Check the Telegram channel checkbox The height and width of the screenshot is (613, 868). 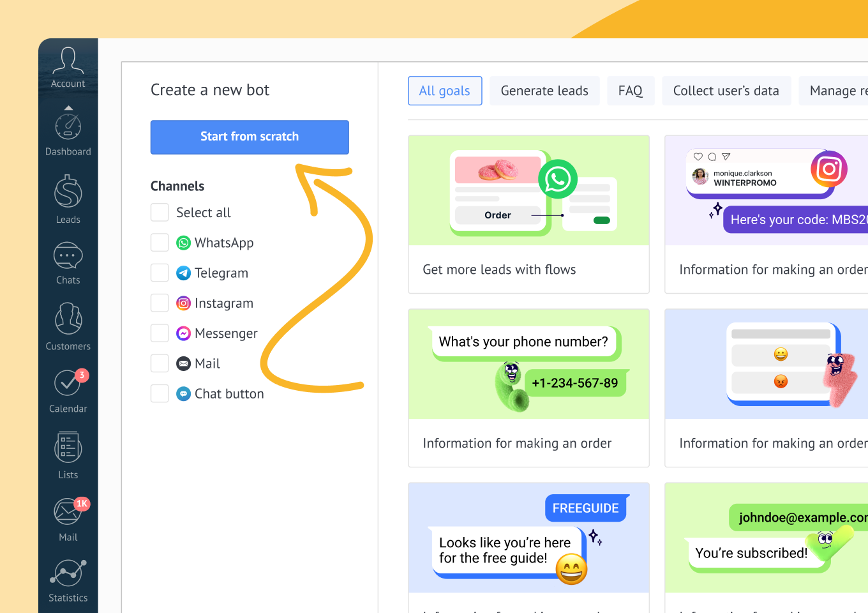click(160, 273)
